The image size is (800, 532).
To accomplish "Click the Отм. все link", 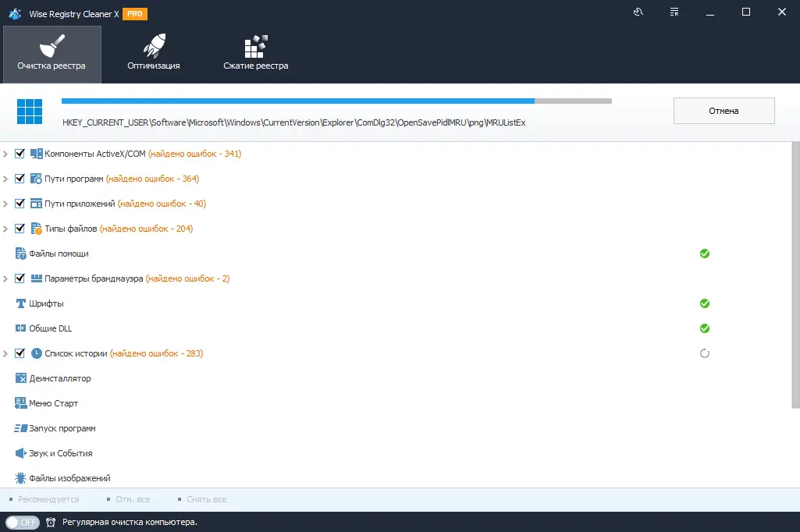I will pyautogui.click(x=133, y=499).
